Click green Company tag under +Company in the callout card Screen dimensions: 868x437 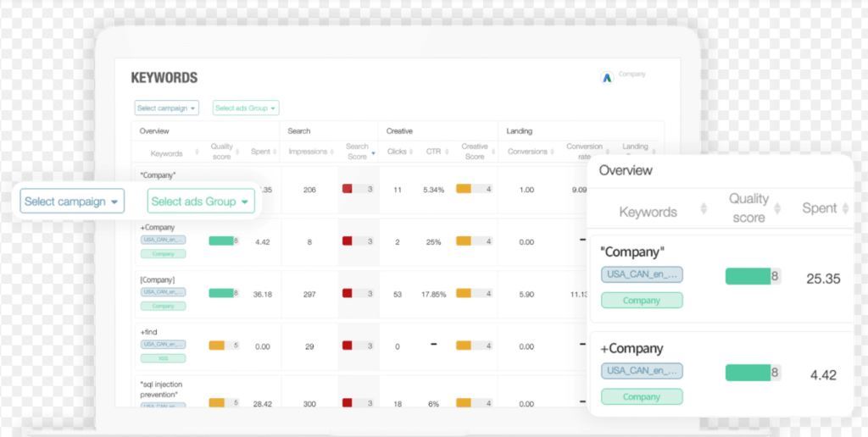tap(643, 396)
